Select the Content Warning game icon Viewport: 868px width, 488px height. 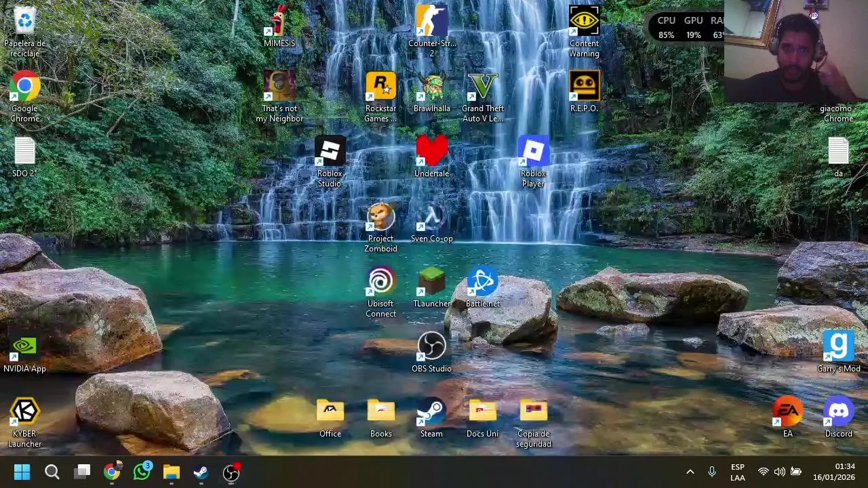(x=585, y=32)
